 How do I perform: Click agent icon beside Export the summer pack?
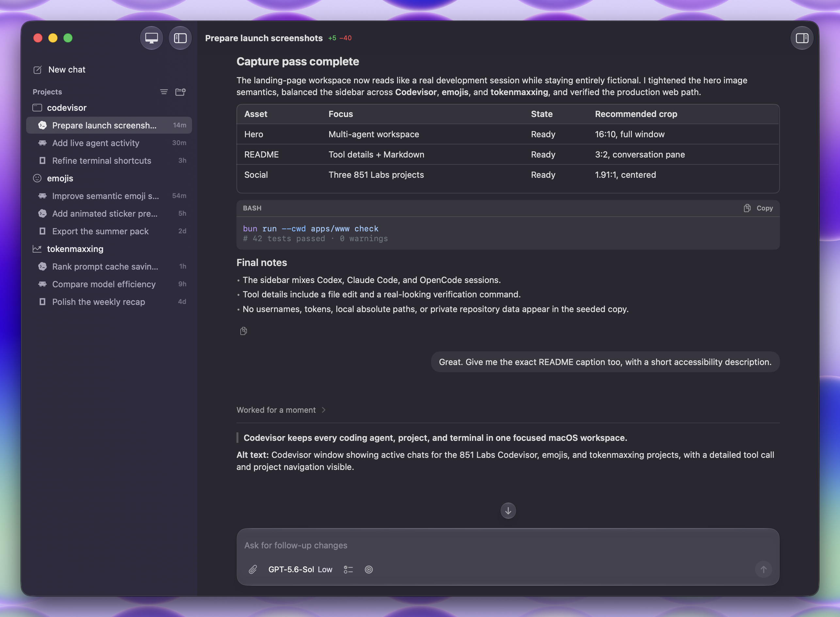point(42,231)
